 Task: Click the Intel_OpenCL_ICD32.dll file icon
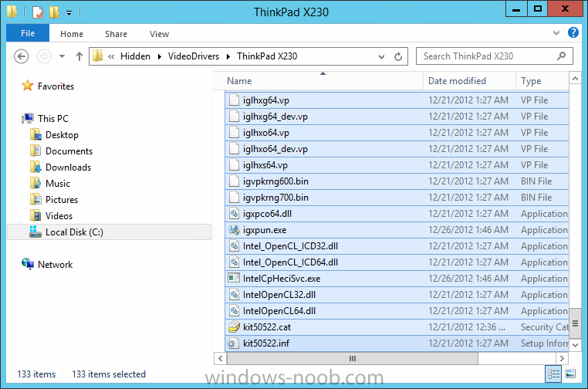234,246
